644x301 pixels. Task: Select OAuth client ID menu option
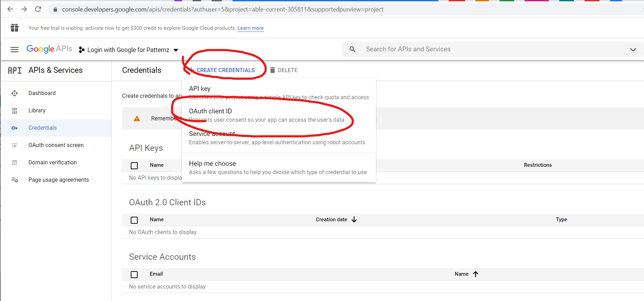click(x=210, y=111)
